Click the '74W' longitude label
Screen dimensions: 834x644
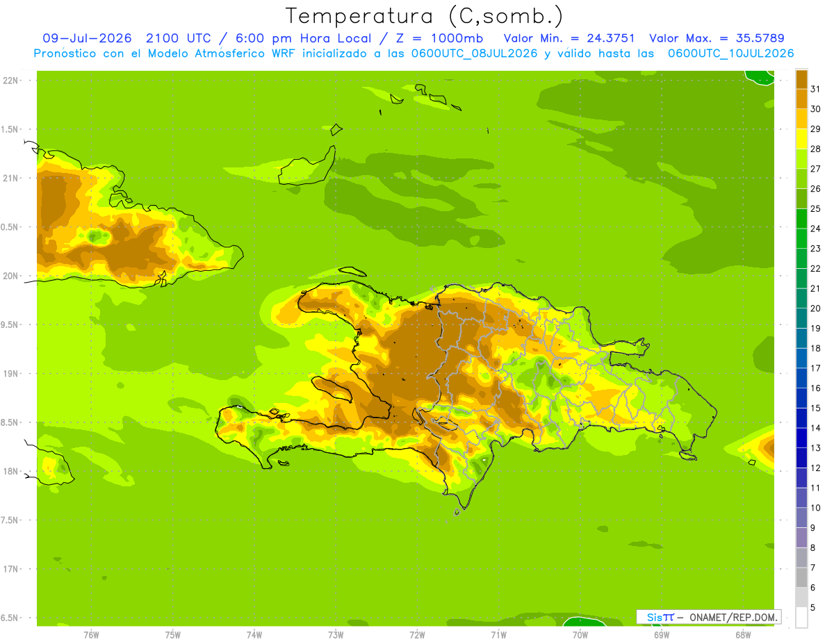click(254, 635)
